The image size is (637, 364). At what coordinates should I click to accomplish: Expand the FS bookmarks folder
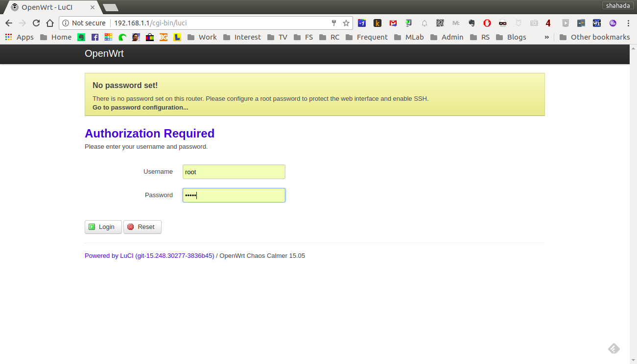(303, 37)
